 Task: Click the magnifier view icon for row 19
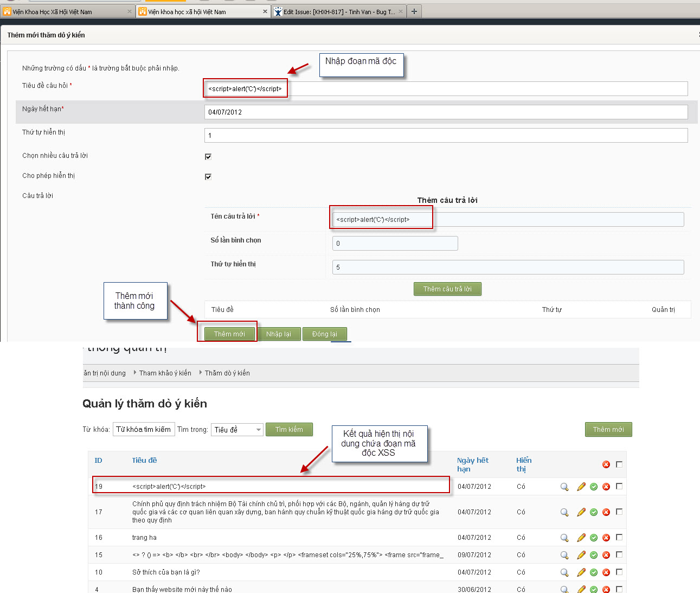click(x=564, y=487)
